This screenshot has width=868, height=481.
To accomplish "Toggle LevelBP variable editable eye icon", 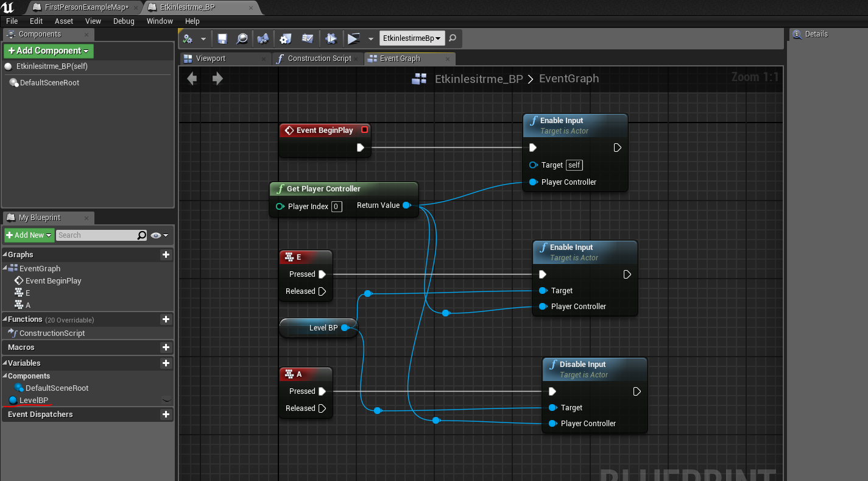I will [166, 401].
